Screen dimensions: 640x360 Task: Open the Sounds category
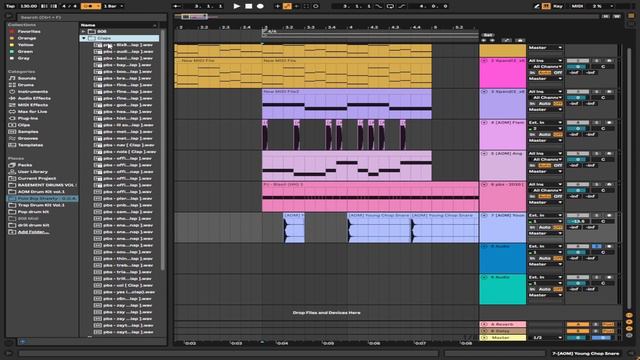pos(27,78)
